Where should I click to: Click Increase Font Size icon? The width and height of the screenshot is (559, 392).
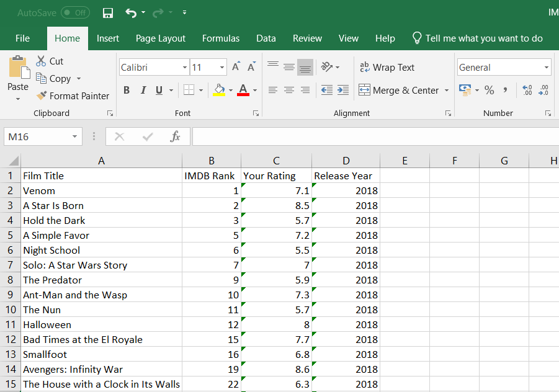pyautogui.click(x=236, y=66)
